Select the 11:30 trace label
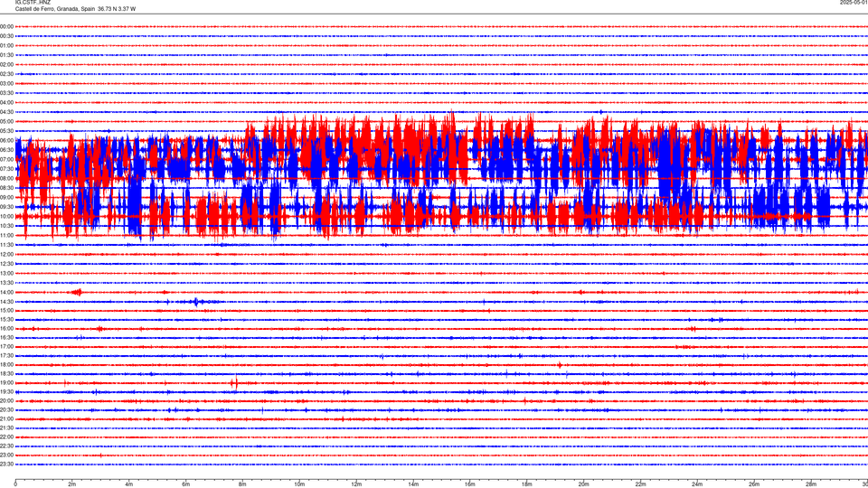The width and height of the screenshot is (868, 488). [6, 245]
